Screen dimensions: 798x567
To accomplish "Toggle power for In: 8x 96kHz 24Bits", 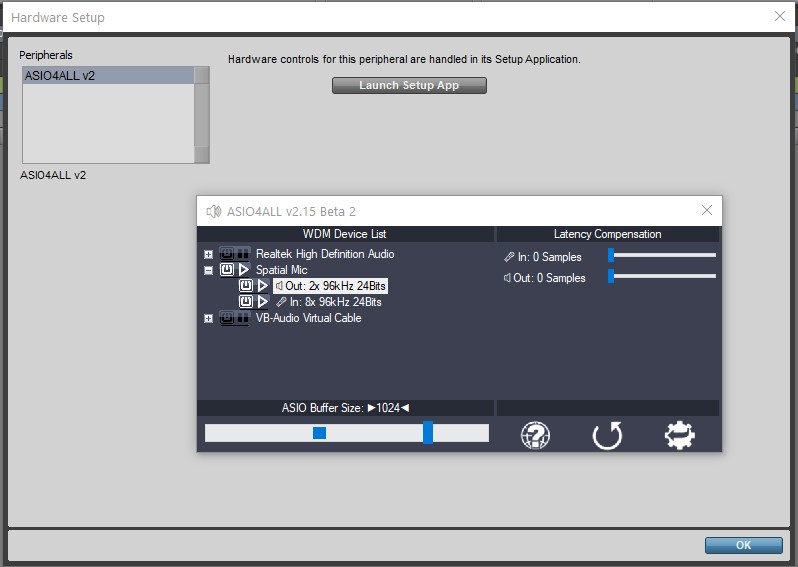I will (246, 302).
